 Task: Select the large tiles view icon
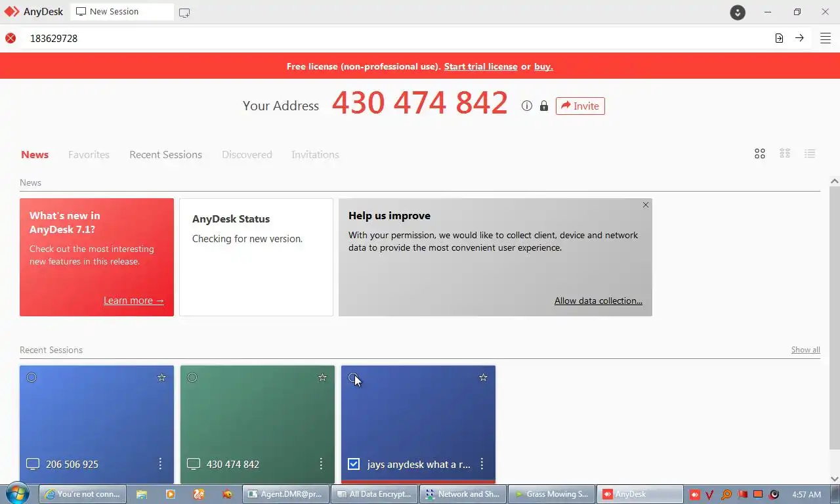click(x=760, y=154)
